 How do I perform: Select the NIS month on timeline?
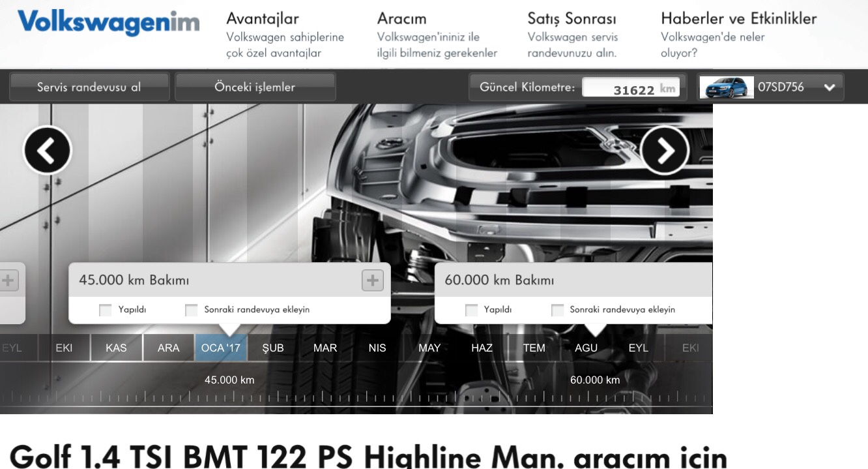pos(377,348)
